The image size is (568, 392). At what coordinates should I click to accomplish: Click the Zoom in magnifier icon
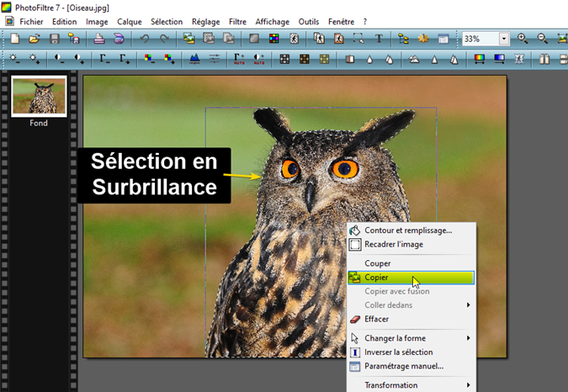523,39
